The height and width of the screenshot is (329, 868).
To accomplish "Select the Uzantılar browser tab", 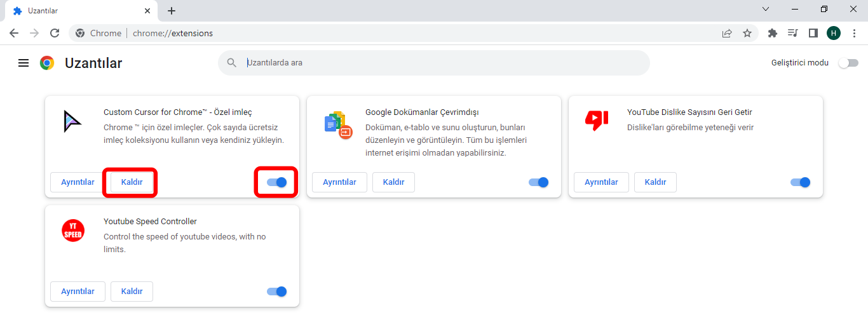I will 76,11.
